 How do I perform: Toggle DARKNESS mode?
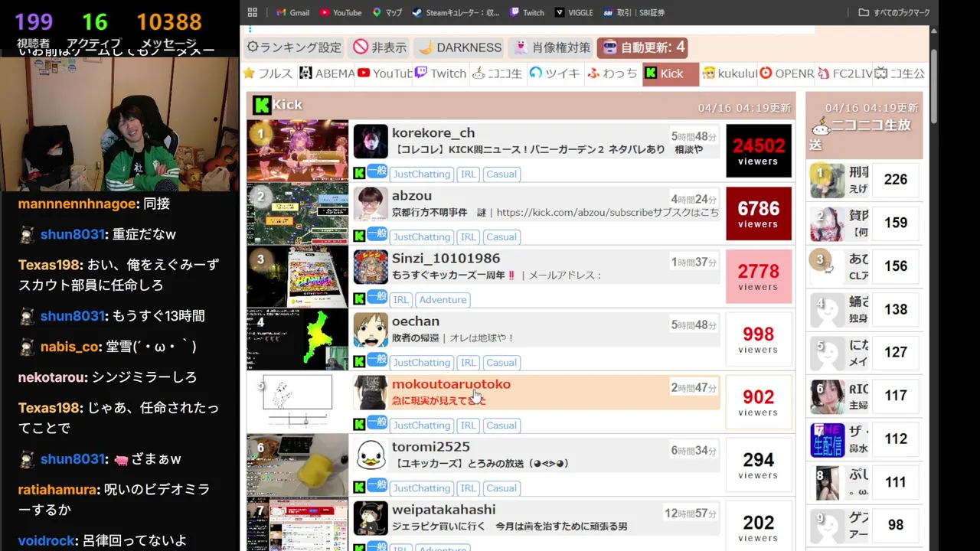(459, 47)
